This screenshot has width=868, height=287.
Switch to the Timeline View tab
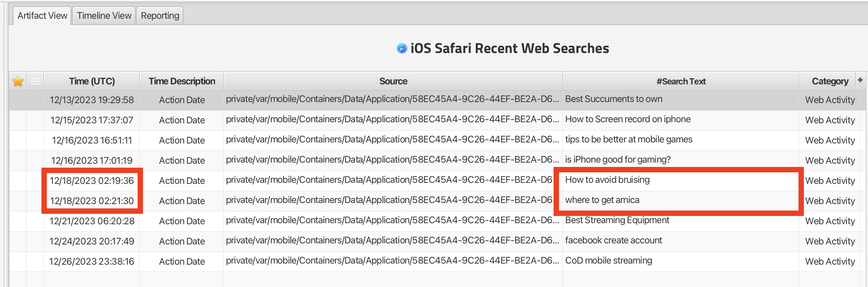pos(104,16)
